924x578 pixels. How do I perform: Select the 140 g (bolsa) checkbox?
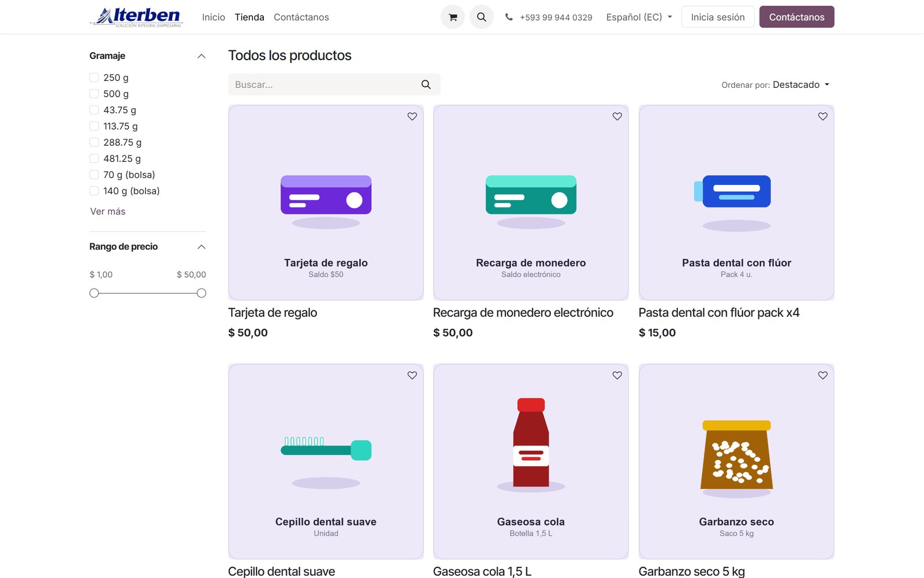click(x=94, y=191)
